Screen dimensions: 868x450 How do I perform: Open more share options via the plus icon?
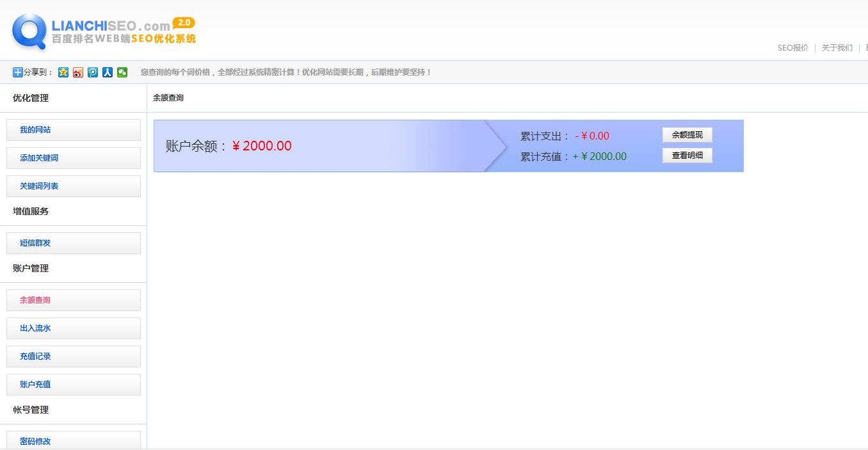[x=17, y=72]
